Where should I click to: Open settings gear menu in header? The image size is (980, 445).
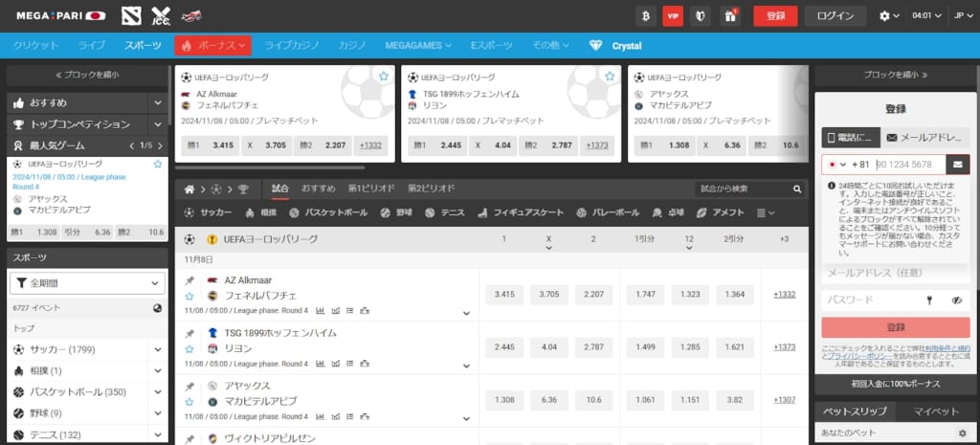click(x=889, y=16)
